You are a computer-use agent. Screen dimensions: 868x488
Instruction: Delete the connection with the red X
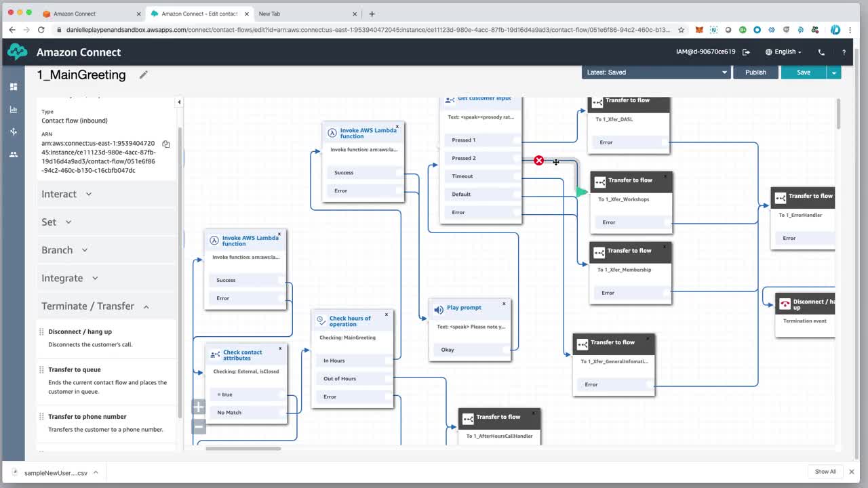538,161
